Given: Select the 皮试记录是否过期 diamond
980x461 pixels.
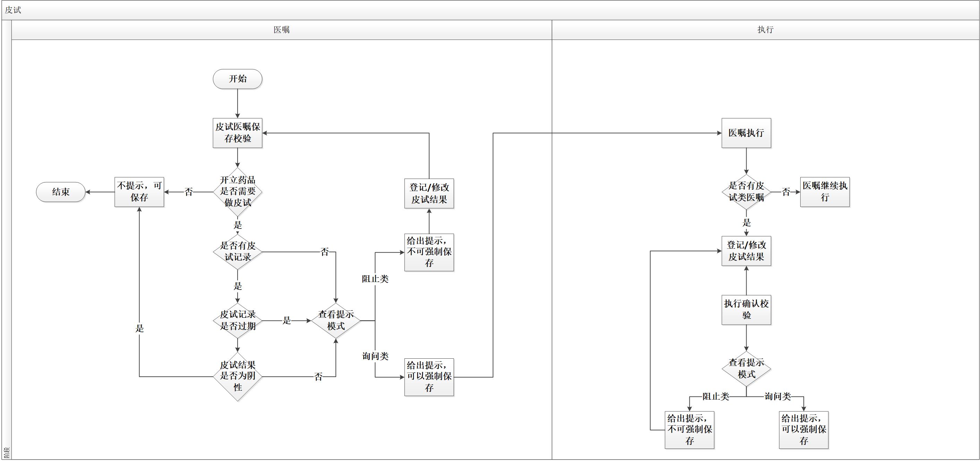Looking at the screenshot, I should pos(237,320).
